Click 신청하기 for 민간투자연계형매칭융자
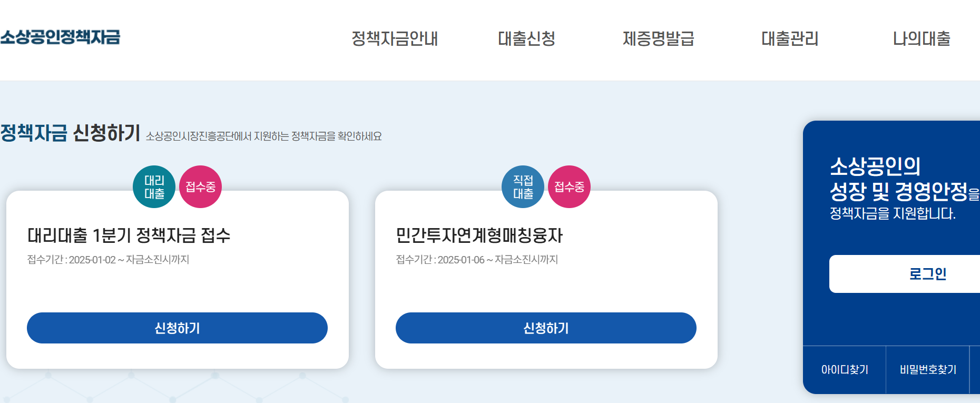 pyautogui.click(x=546, y=328)
